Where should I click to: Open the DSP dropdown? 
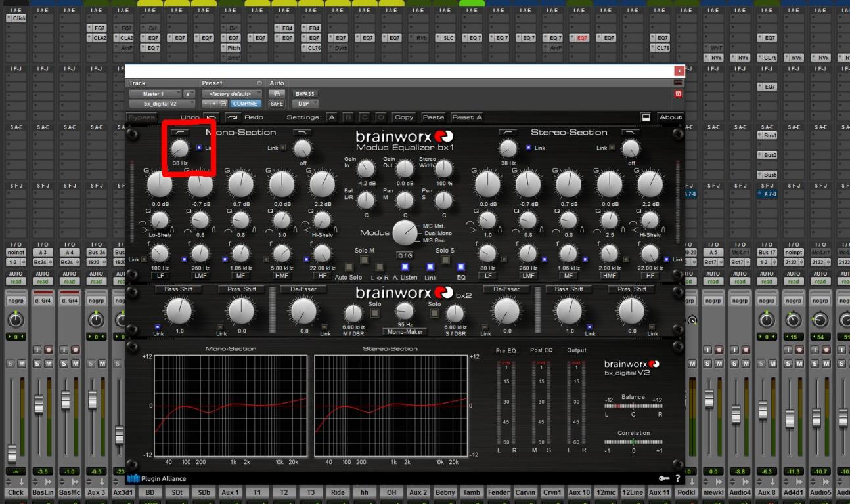(x=305, y=104)
